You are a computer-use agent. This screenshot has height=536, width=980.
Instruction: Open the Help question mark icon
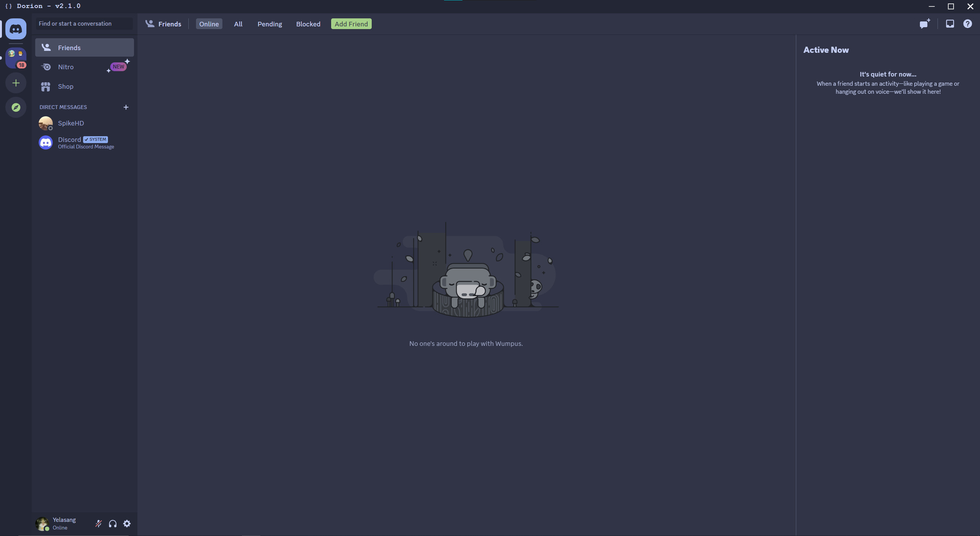(967, 24)
